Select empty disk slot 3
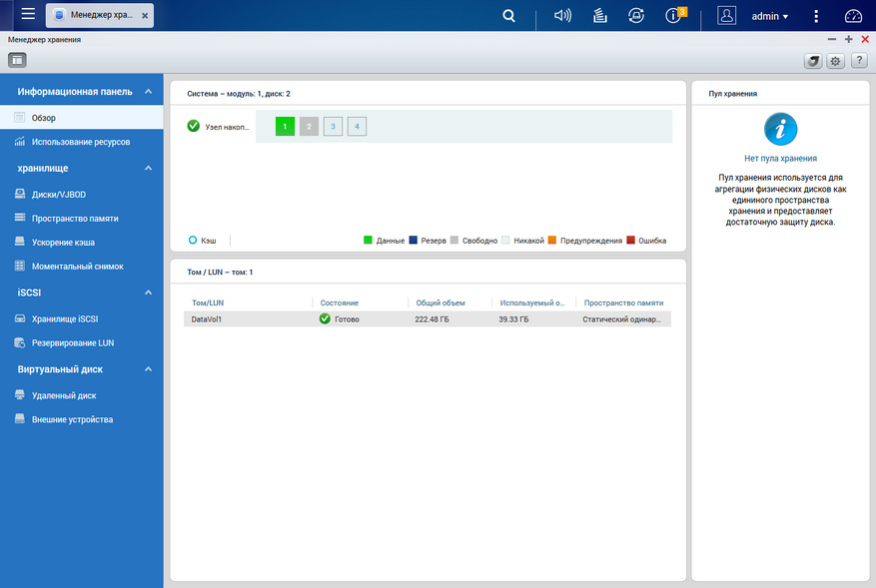876x588 pixels. 333,126
